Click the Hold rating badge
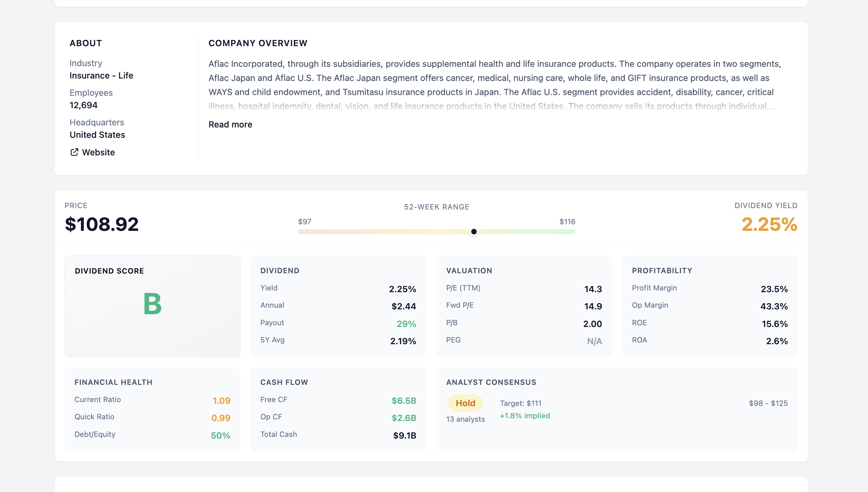Viewport: 868px width, 492px height. tap(465, 403)
